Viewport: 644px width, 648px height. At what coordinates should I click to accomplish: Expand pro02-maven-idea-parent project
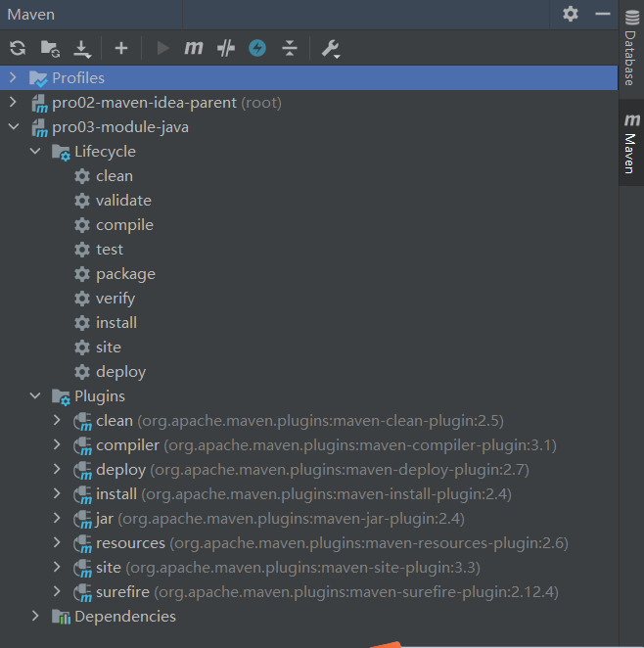(14, 102)
